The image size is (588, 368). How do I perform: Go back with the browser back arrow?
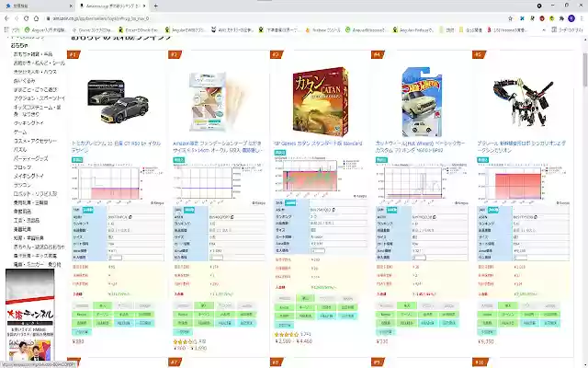6,18
